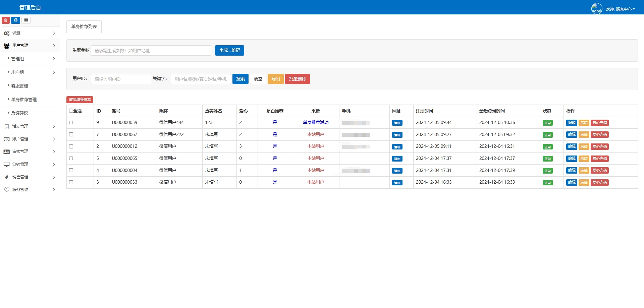Click the blue recycle icon button
Screen dimensions: 644x308
15,20
